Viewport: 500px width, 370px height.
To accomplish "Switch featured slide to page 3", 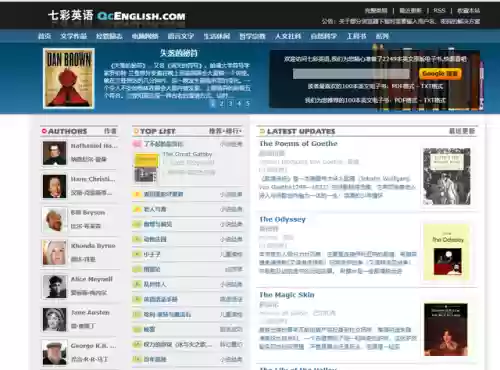I will point(230,104).
